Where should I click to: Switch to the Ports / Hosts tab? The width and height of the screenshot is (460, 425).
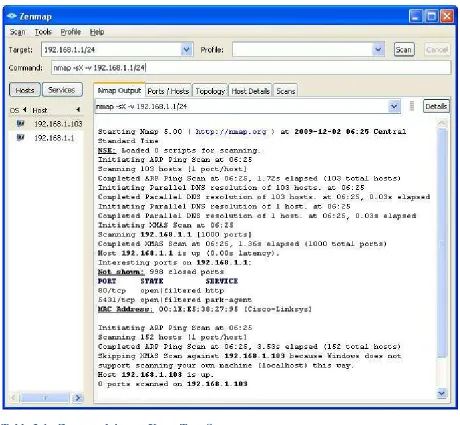(x=168, y=91)
